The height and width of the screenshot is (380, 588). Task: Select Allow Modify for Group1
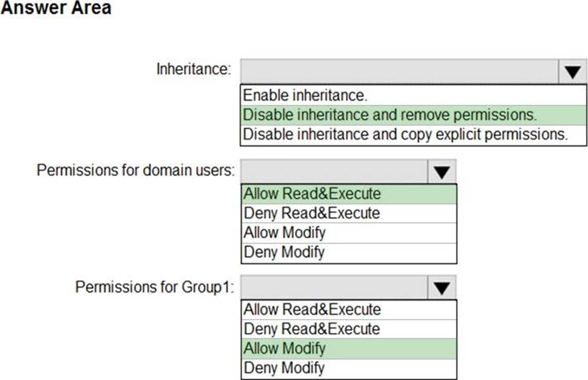(x=284, y=348)
